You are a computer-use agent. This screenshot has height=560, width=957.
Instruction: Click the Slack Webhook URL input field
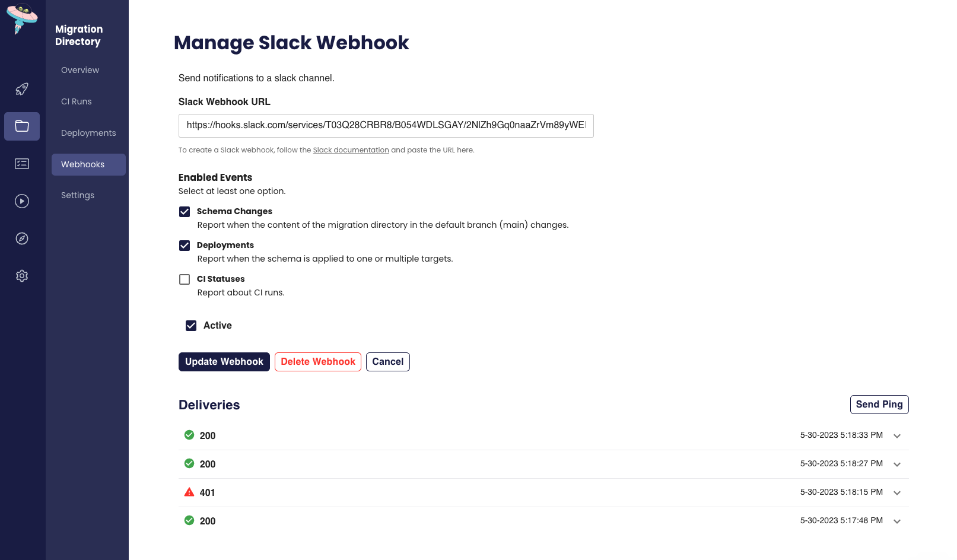386,126
